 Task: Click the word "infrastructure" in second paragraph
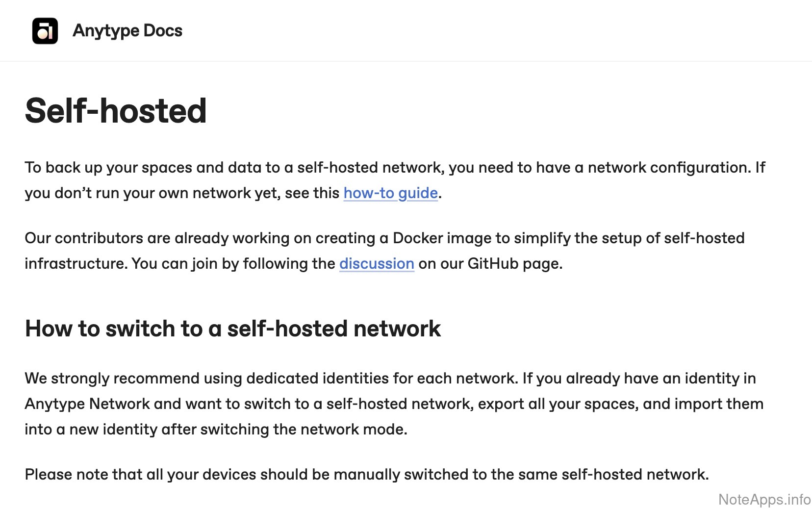[x=76, y=264]
